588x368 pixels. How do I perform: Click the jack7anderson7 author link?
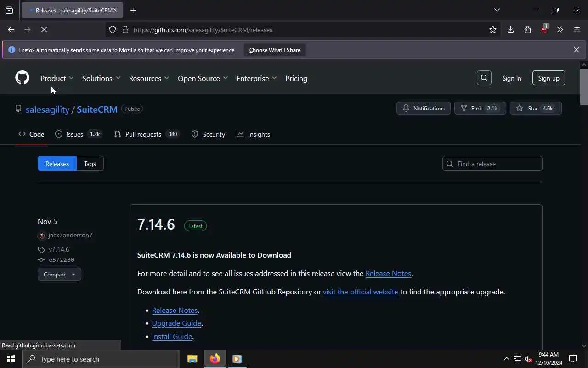tap(70, 236)
